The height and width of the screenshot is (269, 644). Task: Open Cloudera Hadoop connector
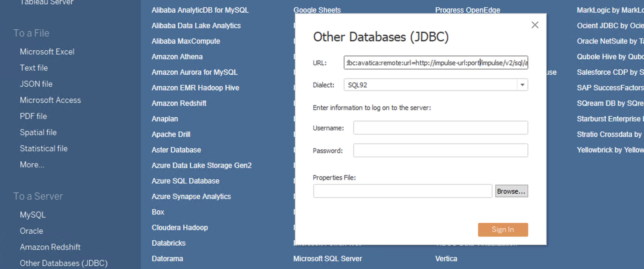click(x=180, y=227)
